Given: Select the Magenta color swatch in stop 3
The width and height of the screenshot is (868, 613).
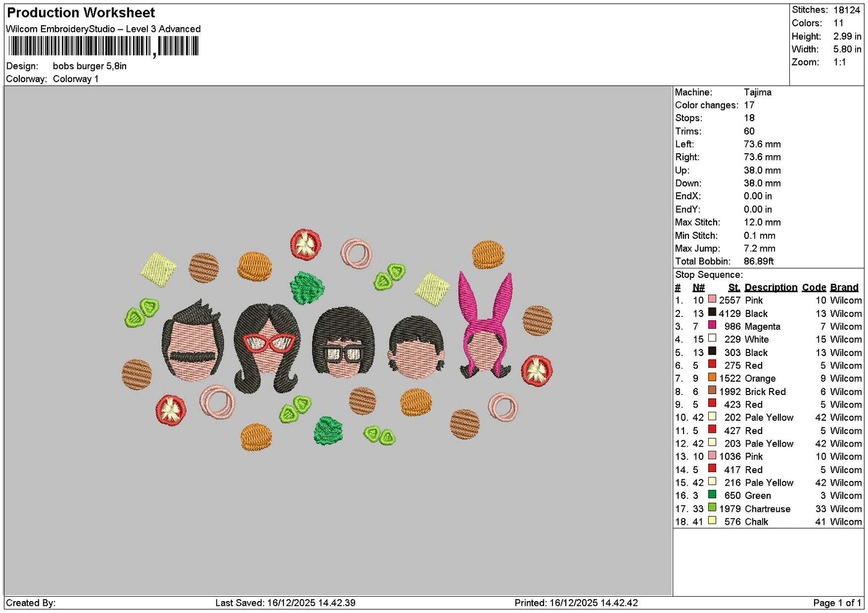Looking at the screenshot, I should coord(712,325).
